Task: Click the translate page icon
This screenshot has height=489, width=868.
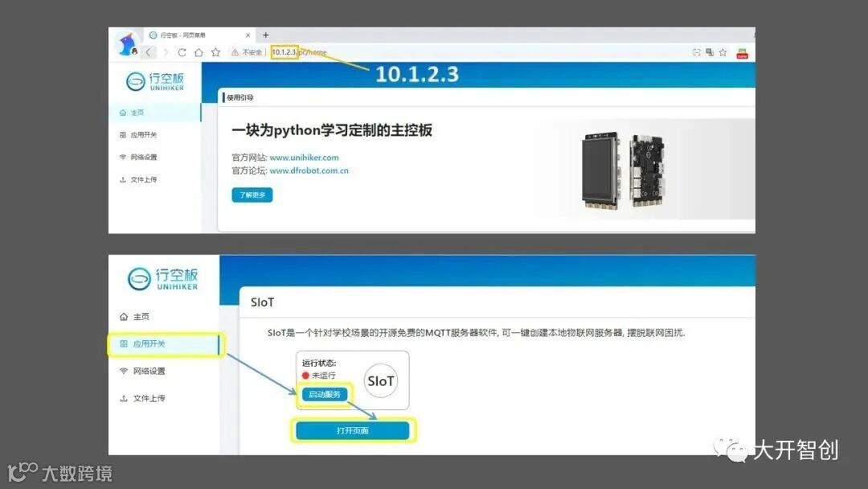Action: point(710,52)
